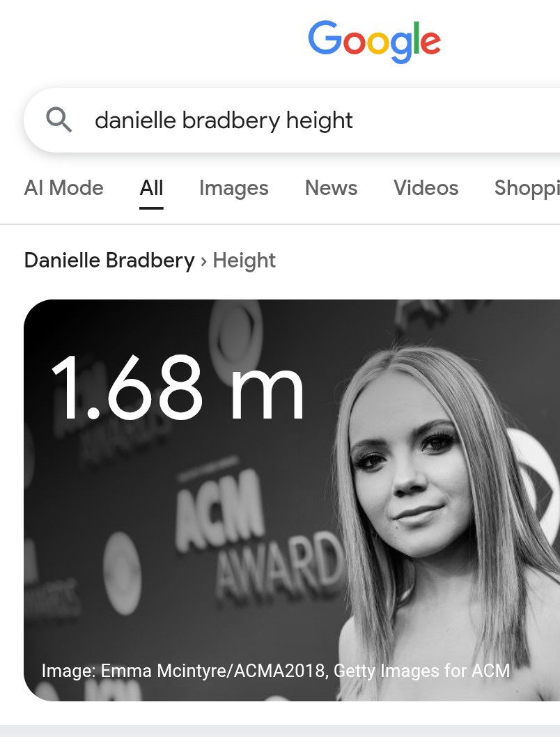Screen dimensions: 560x748
Task: Click the Danielle Bradbery breadcrumb link
Action: pyautogui.click(x=109, y=260)
